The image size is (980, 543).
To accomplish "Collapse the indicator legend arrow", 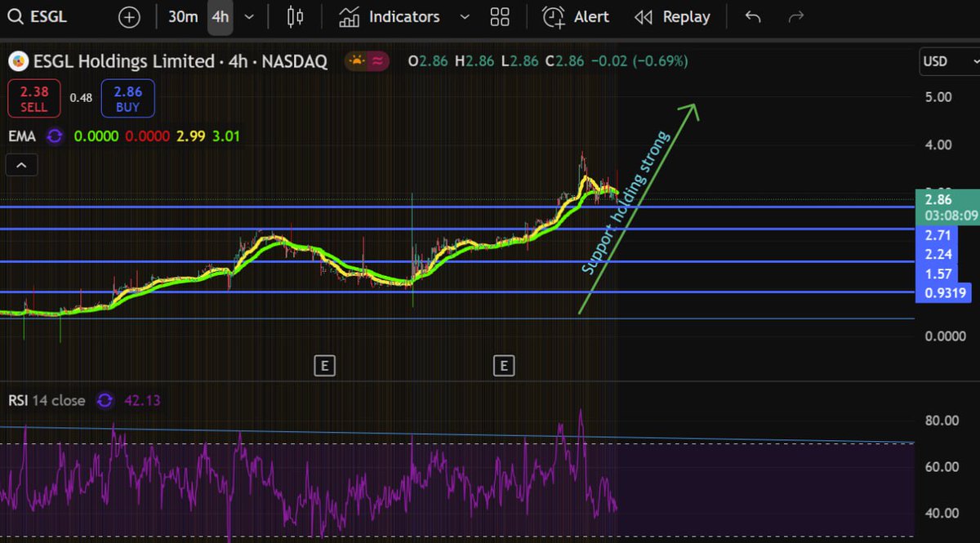I will click(x=21, y=167).
